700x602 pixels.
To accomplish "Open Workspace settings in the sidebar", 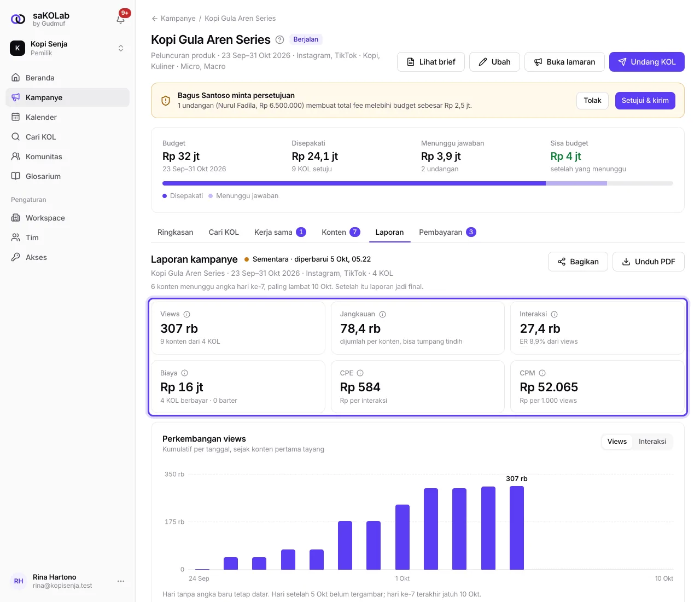I will pyautogui.click(x=67, y=218).
